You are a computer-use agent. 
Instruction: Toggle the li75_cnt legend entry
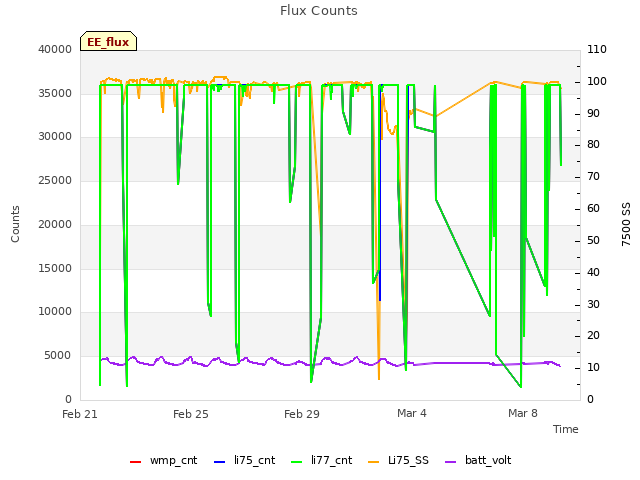coord(244,460)
